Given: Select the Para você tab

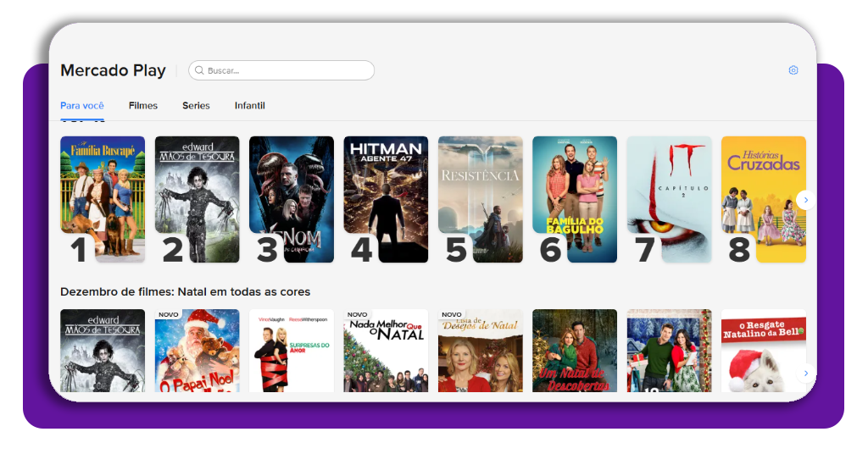Looking at the screenshot, I should point(82,106).
